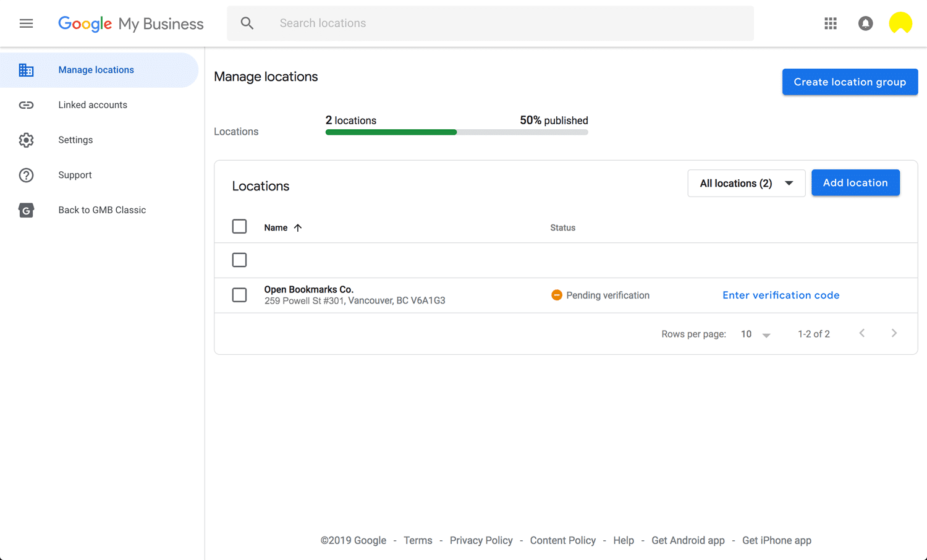Click the Pending verification status text
Viewport: 927px width, 560px height.
[607, 295]
